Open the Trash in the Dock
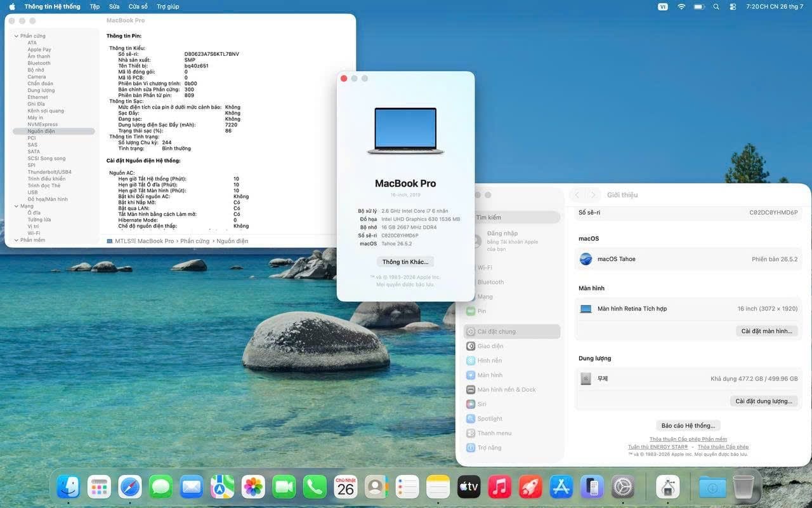This screenshot has height=508, width=812. [x=743, y=487]
